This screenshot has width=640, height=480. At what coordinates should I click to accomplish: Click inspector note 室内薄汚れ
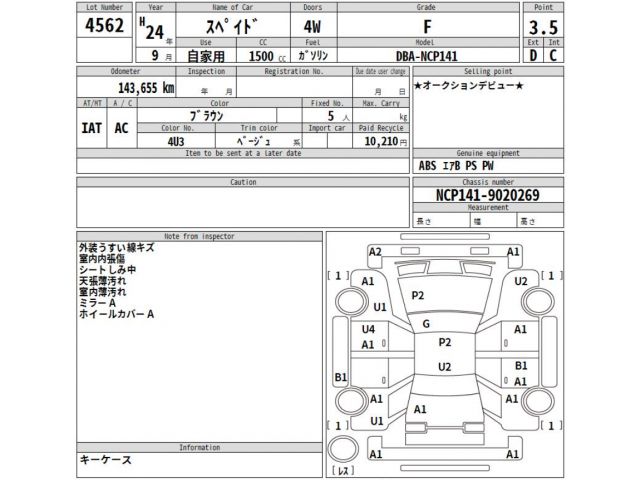[x=102, y=292]
